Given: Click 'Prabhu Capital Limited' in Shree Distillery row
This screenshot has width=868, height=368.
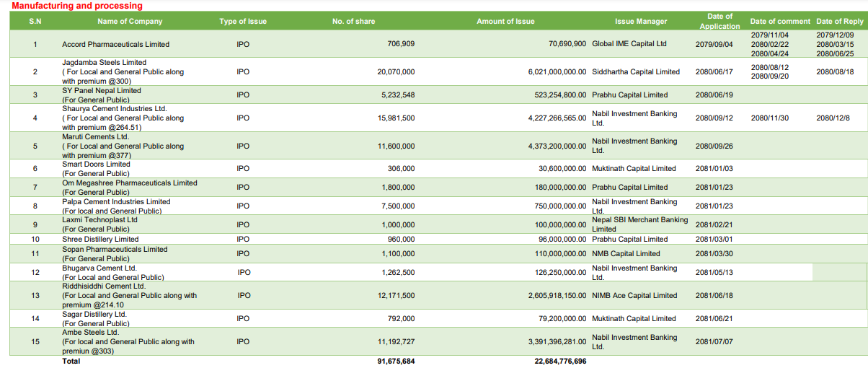Looking at the screenshot, I should coord(630,239).
